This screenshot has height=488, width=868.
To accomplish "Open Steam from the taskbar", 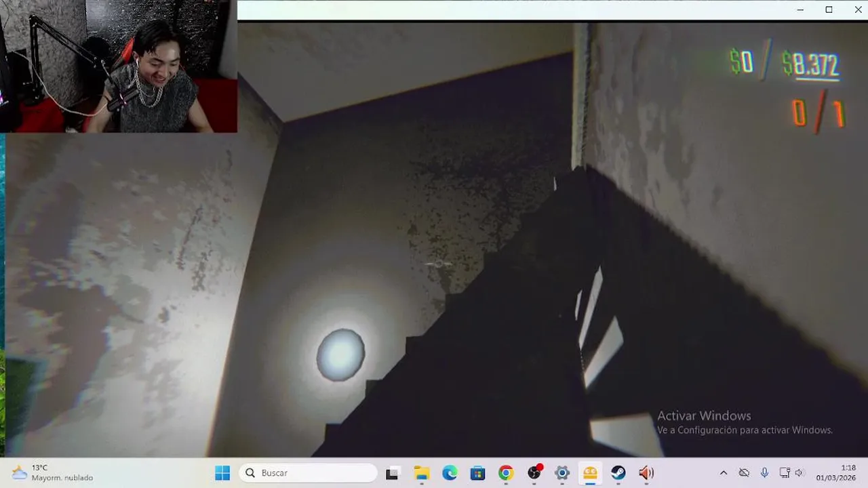I will tap(618, 473).
